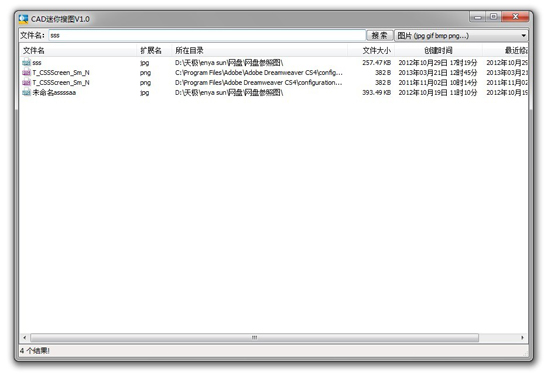Click the creation time 2012年10月19日 11时10分

click(438, 92)
